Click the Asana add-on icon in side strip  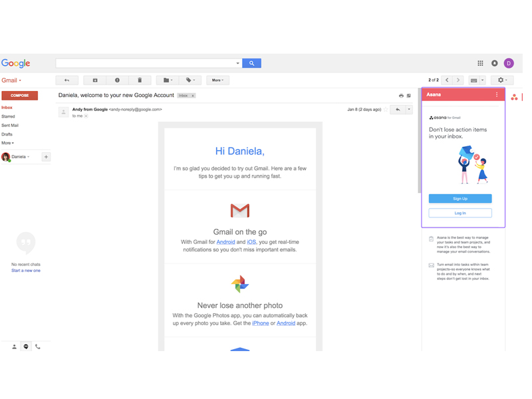tap(514, 97)
